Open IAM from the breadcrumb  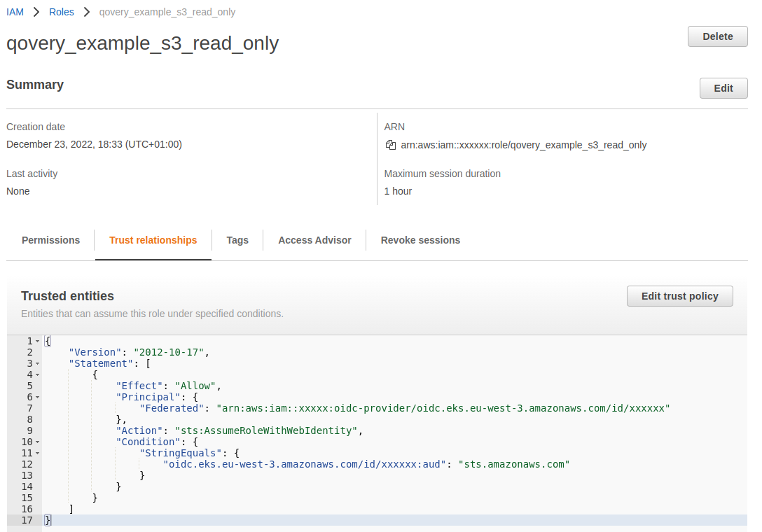click(x=15, y=12)
